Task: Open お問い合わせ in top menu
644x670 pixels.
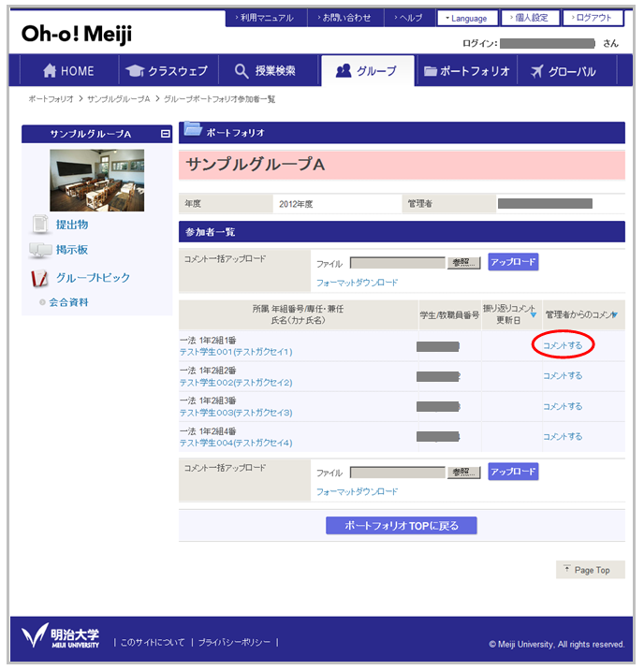Action: pos(345,18)
